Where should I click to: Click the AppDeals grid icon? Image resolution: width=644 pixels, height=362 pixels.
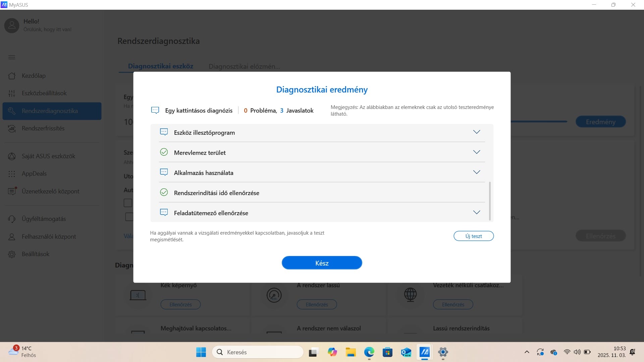[x=12, y=174]
